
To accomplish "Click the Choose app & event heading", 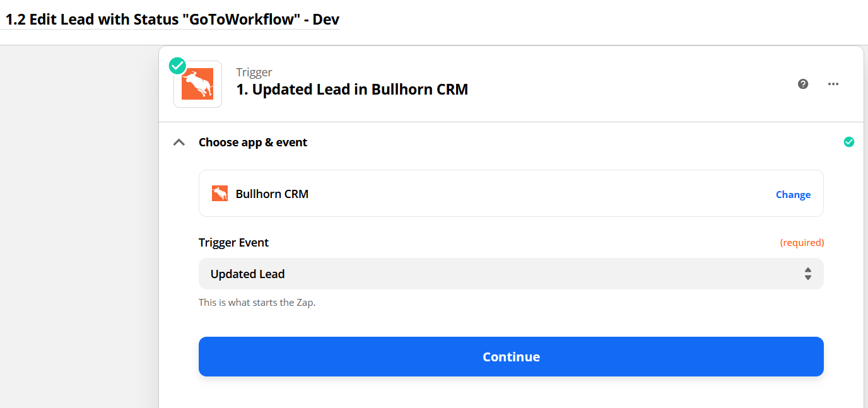I will point(253,143).
